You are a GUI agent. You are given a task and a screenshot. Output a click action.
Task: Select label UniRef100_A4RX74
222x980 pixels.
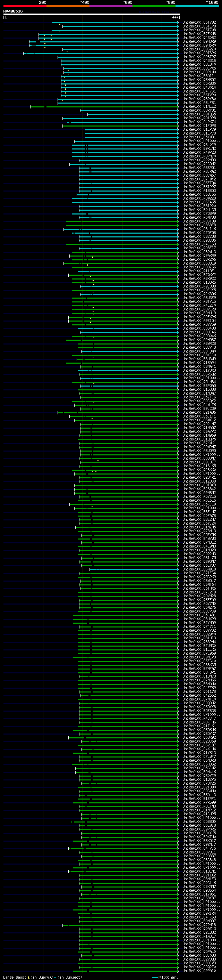tap(199, 122)
